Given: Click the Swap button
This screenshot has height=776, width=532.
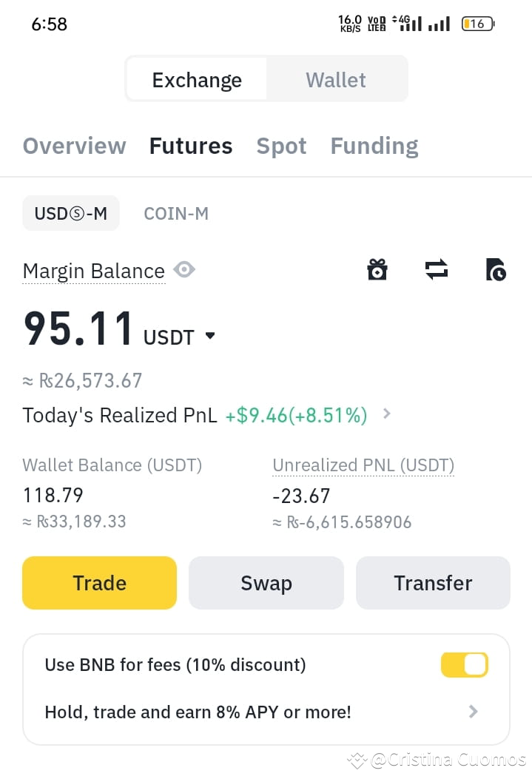Looking at the screenshot, I should coord(266,583).
